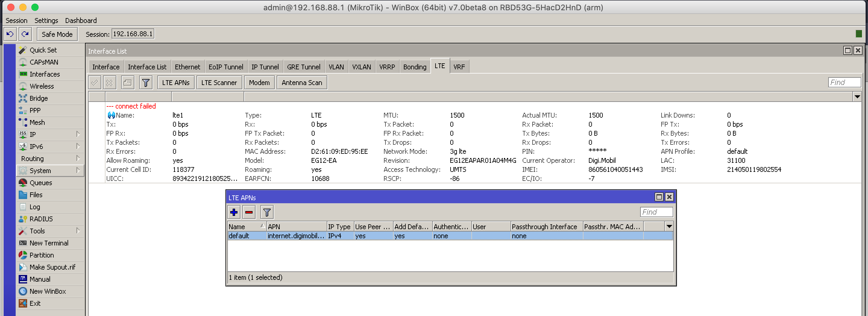
Task: Switch to the Ethernet tab
Action: point(187,67)
